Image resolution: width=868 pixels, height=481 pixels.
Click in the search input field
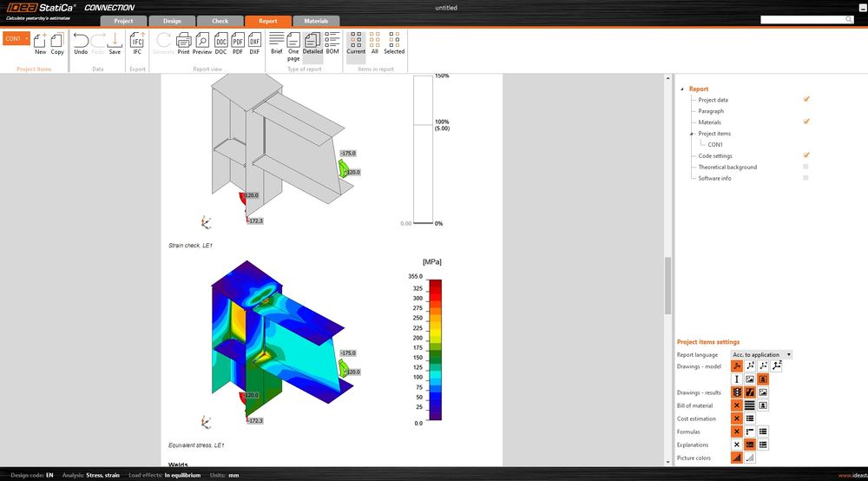803,19
